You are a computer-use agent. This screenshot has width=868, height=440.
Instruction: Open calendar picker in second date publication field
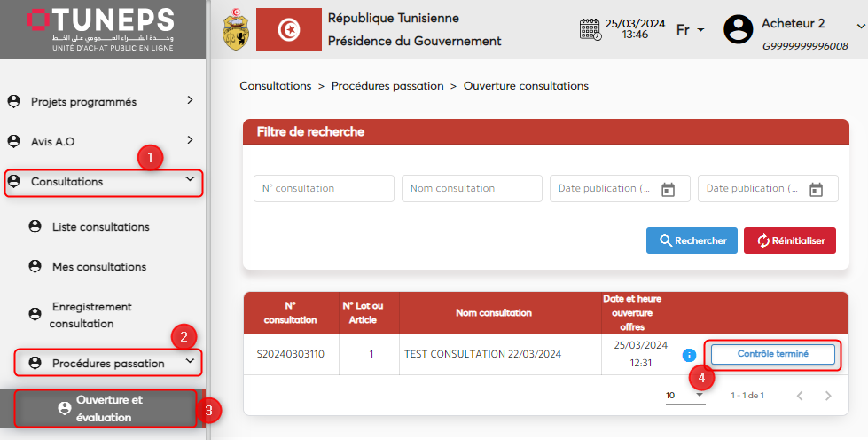tap(817, 189)
